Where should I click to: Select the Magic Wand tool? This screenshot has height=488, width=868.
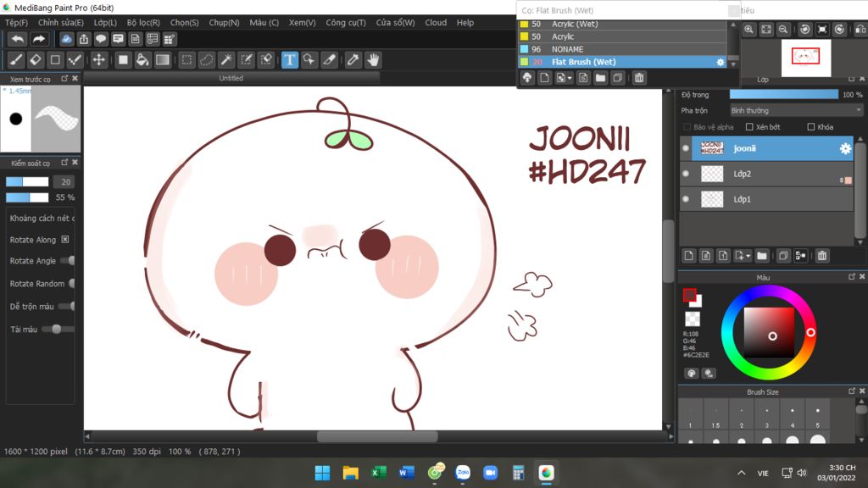pyautogui.click(x=226, y=60)
